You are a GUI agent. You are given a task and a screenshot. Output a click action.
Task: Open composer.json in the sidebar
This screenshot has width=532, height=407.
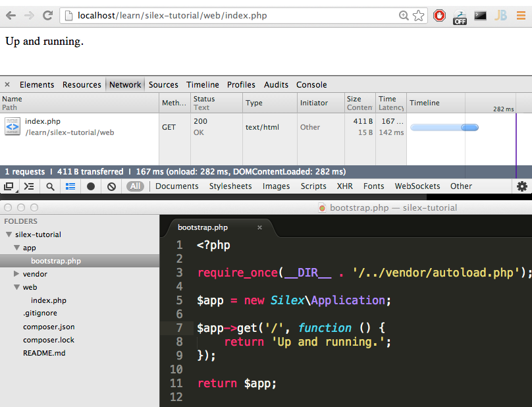pos(49,327)
